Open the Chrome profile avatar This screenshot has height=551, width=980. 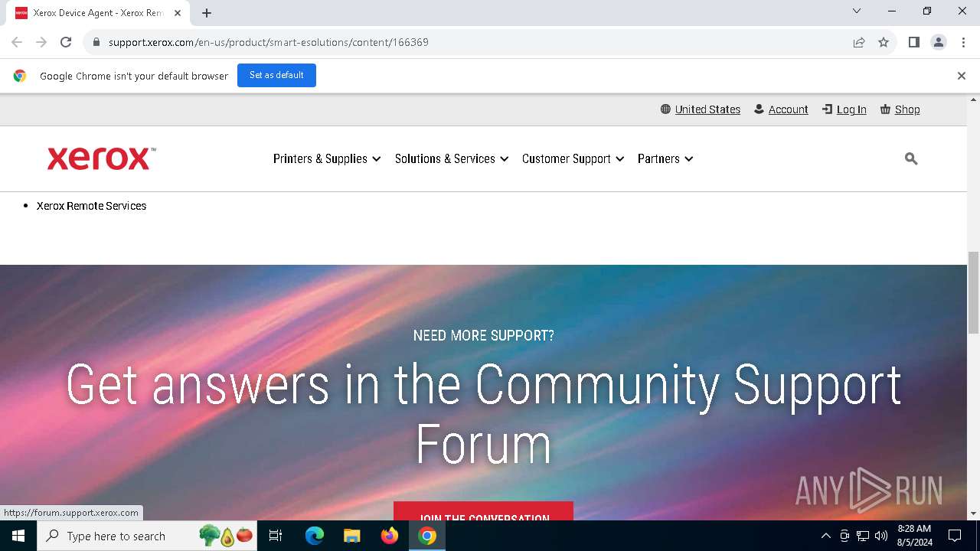[939, 42]
